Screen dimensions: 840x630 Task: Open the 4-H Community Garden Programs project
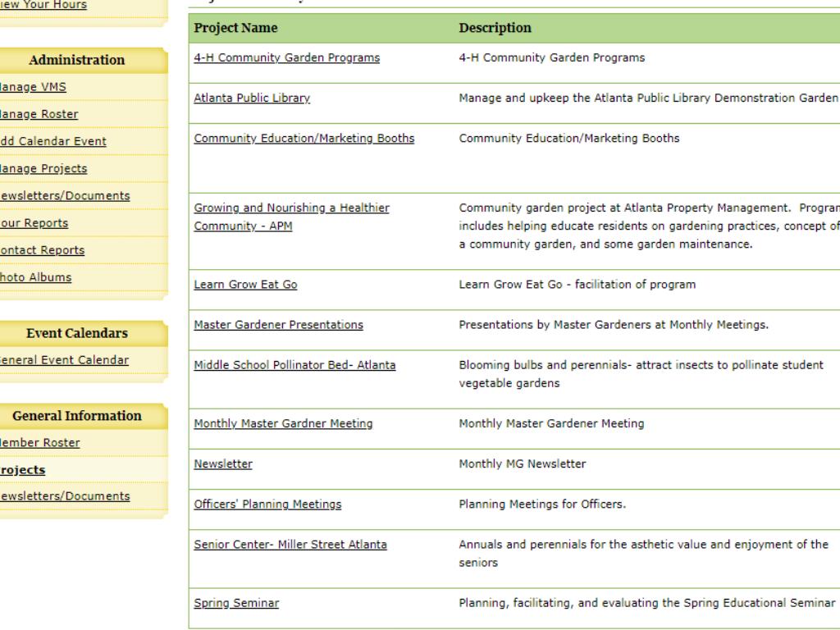coord(286,57)
